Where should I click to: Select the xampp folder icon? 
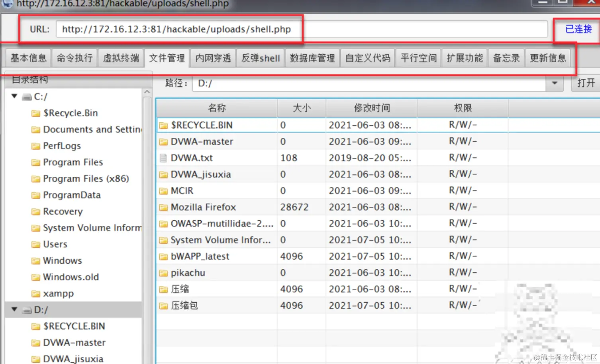tap(36, 294)
